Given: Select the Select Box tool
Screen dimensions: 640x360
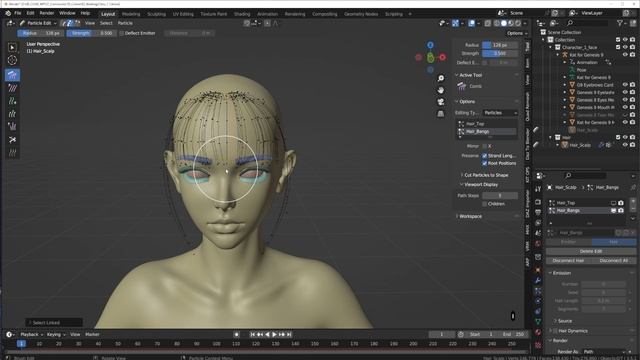Looking at the screenshot, I should 12,48.
